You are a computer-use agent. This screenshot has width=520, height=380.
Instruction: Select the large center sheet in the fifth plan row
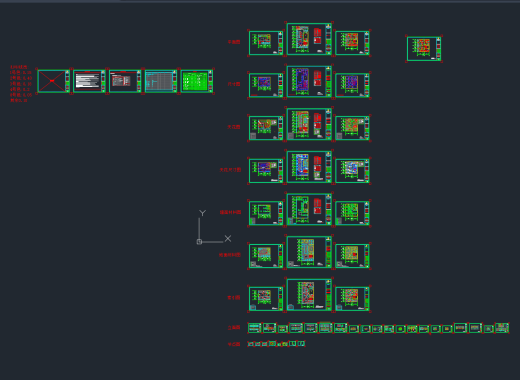tap(309, 210)
